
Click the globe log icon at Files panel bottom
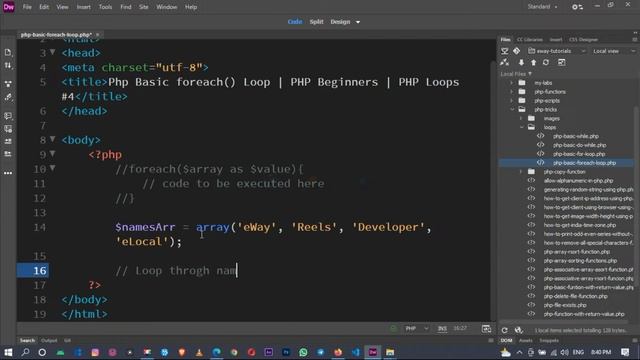pyautogui.click(x=518, y=330)
